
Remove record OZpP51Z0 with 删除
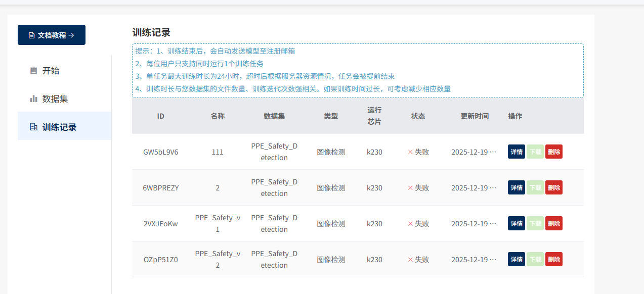[553, 260]
